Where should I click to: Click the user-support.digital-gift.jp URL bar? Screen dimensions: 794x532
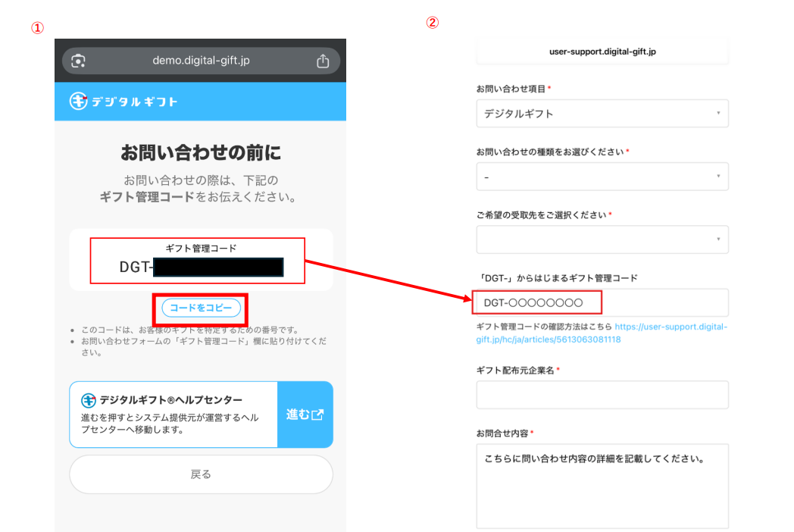(602, 52)
